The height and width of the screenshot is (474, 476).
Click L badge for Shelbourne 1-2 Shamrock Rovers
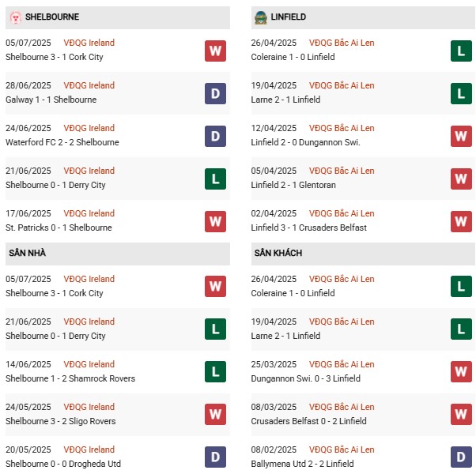pos(215,372)
